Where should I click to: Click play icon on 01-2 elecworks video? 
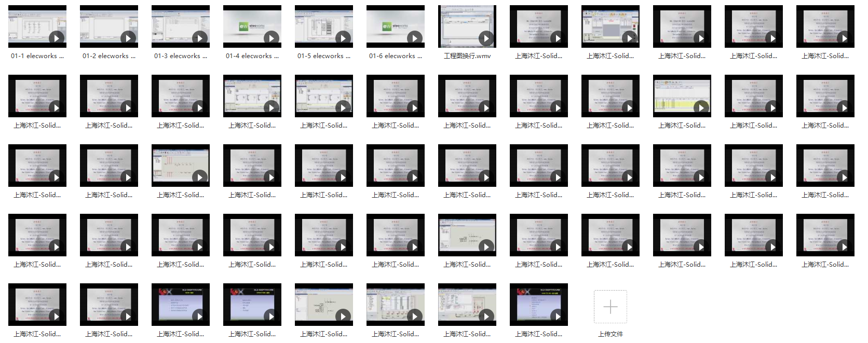tap(128, 38)
